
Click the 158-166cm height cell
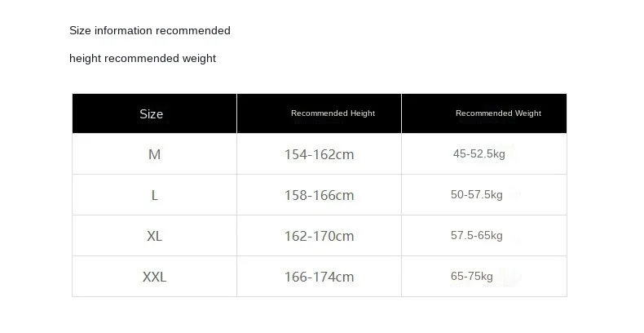[319, 195]
